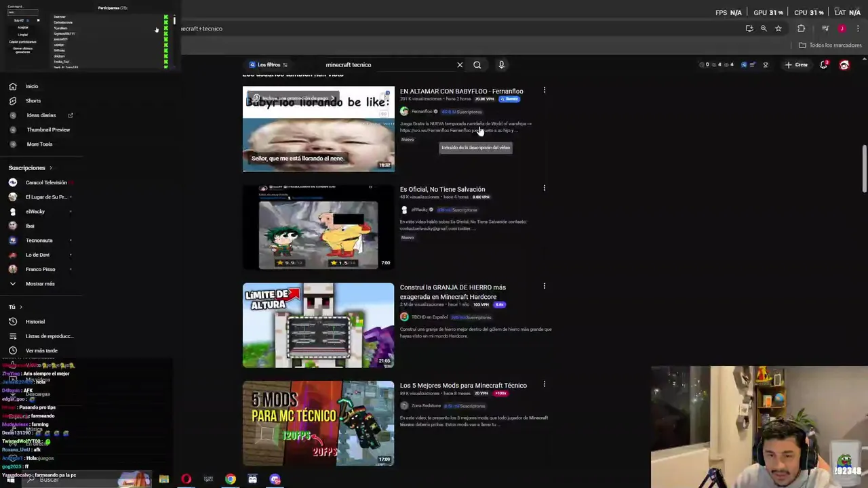Click the magnifier search button

click(x=477, y=65)
